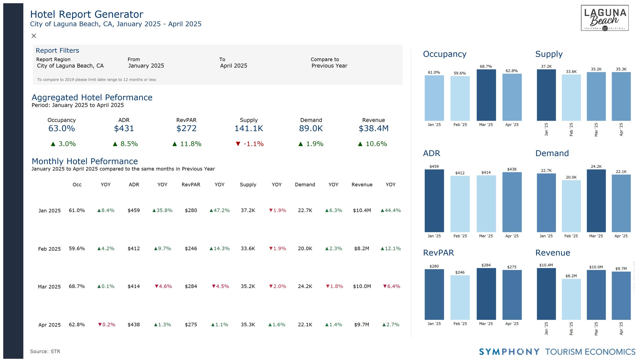Viewport: 644px width, 362px height.
Task: Open the From date dropdown
Action: point(146,66)
